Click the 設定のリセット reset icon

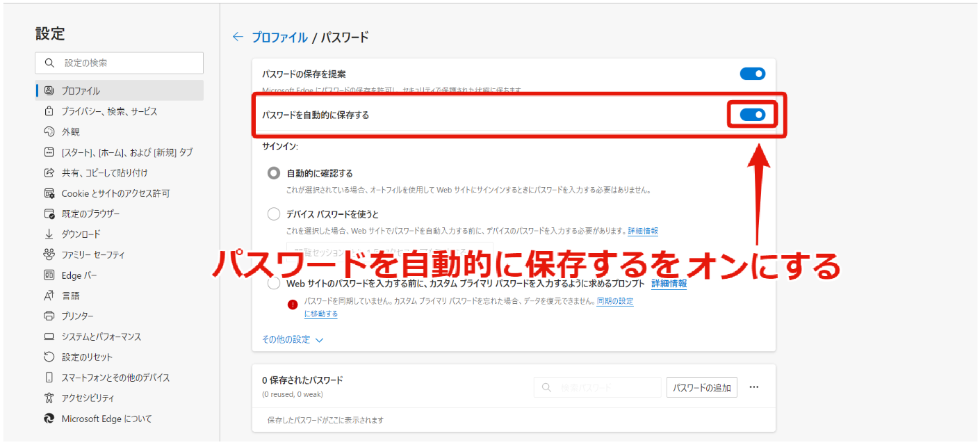(x=49, y=357)
